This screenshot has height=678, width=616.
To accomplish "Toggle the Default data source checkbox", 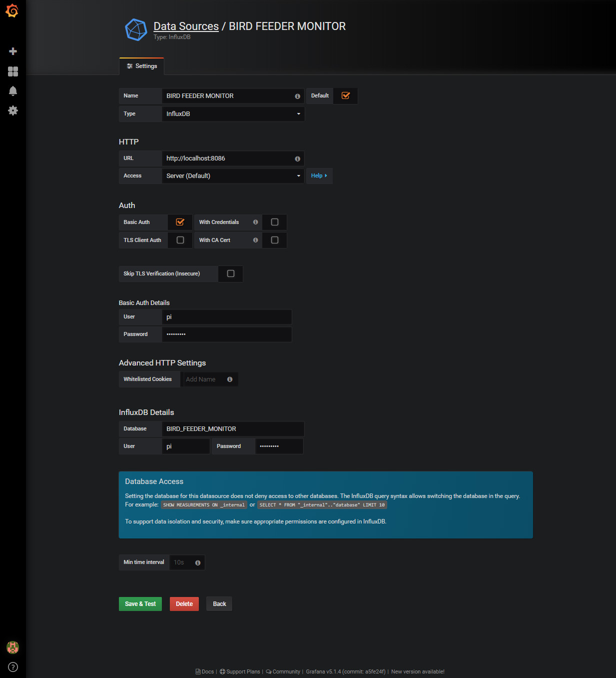I will [346, 95].
